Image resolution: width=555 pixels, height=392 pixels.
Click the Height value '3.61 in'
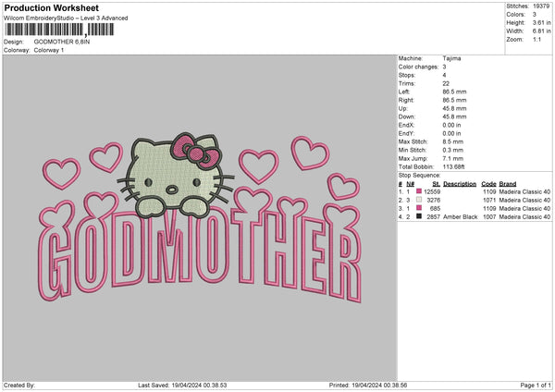tap(541, 22)
